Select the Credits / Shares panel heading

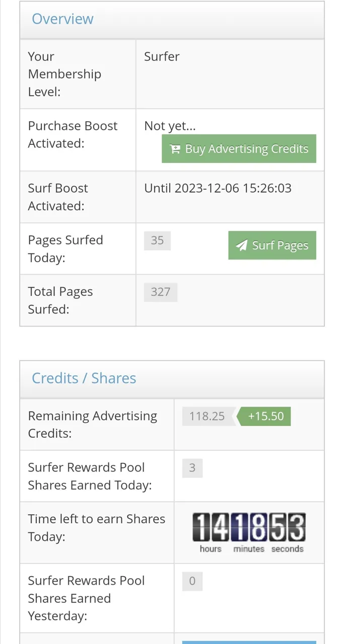[84, 378]
